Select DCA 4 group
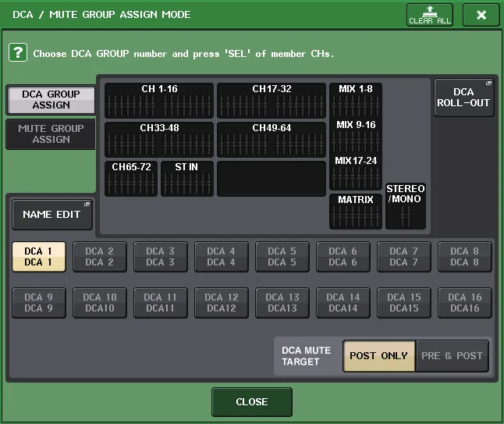504x424 pixels. pyautogui.click(x=221, y=257)
